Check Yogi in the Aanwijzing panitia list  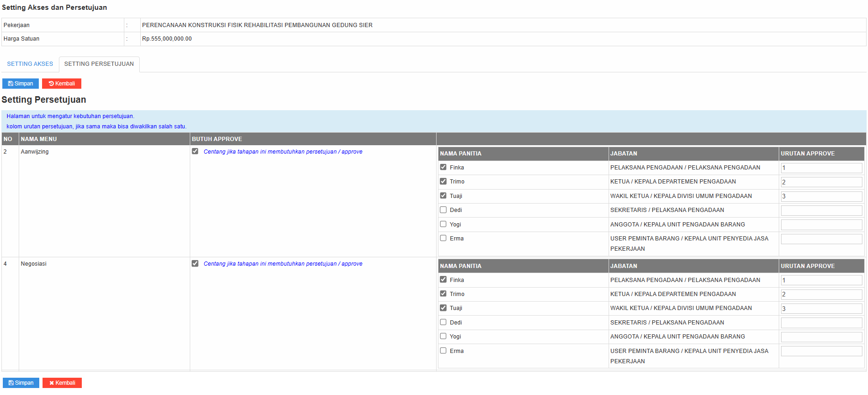tap(443, 224)
